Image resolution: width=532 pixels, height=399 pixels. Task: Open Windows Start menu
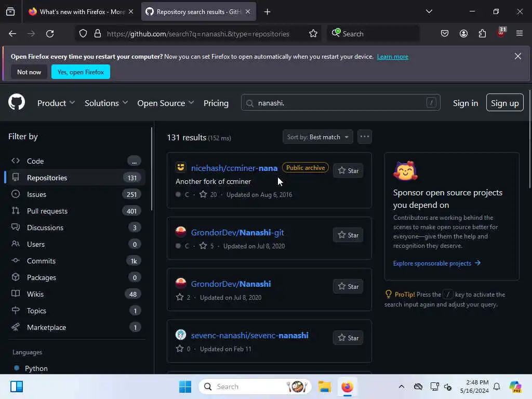(x=185, y=387)
